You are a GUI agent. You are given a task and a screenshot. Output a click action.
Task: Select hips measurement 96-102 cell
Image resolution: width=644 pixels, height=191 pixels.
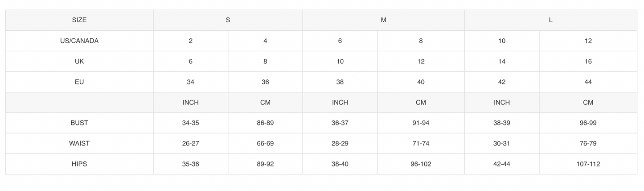point(421,164)
